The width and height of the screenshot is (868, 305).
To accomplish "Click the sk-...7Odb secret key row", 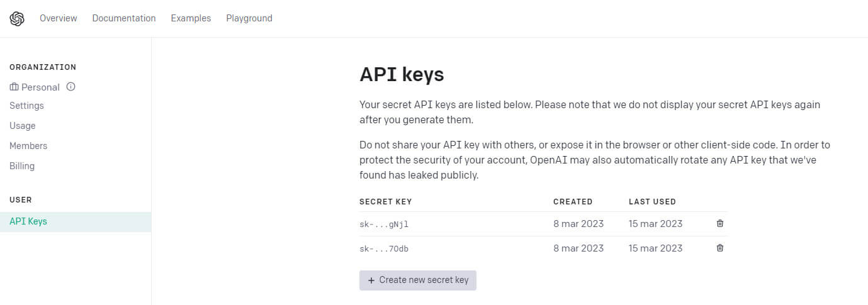I will [384, 248].
